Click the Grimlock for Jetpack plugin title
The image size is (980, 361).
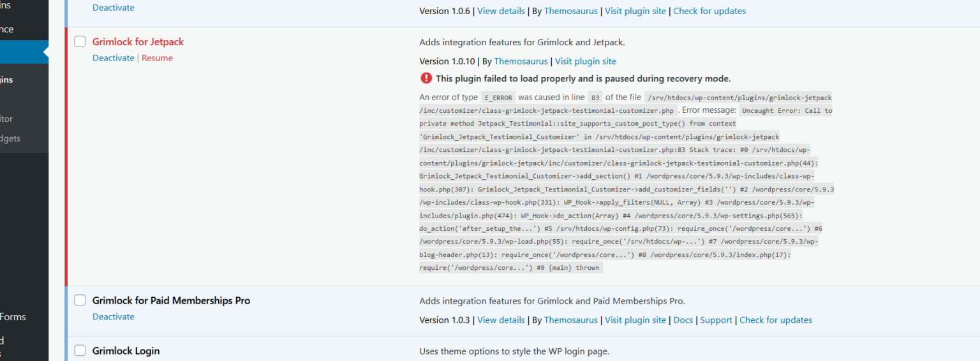click(138, 41)
